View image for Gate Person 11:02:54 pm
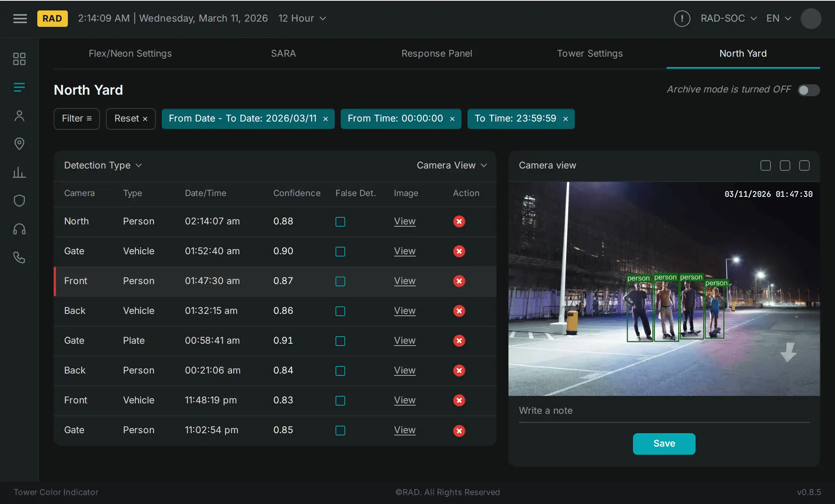This screenshot has height=504, width=835. (405, 430)
